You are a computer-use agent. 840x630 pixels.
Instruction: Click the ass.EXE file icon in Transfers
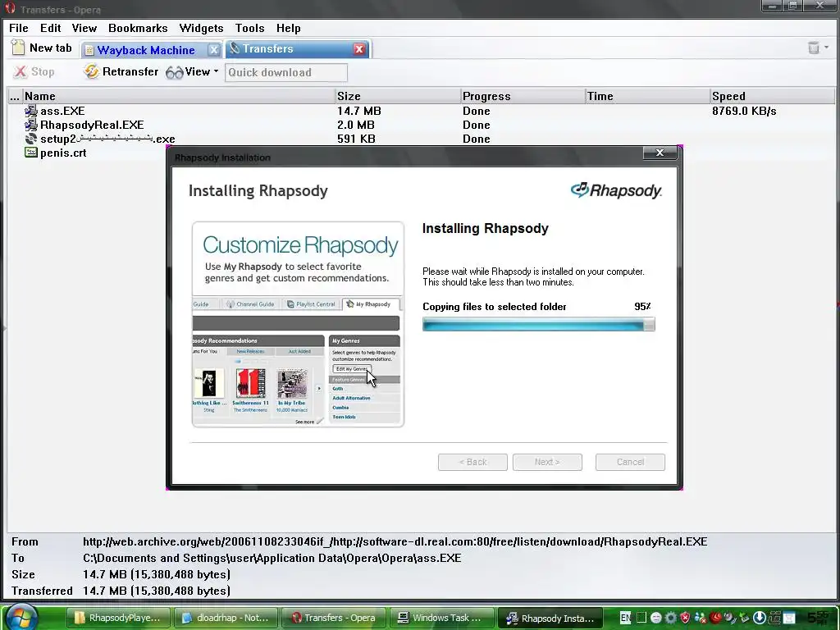31,111
